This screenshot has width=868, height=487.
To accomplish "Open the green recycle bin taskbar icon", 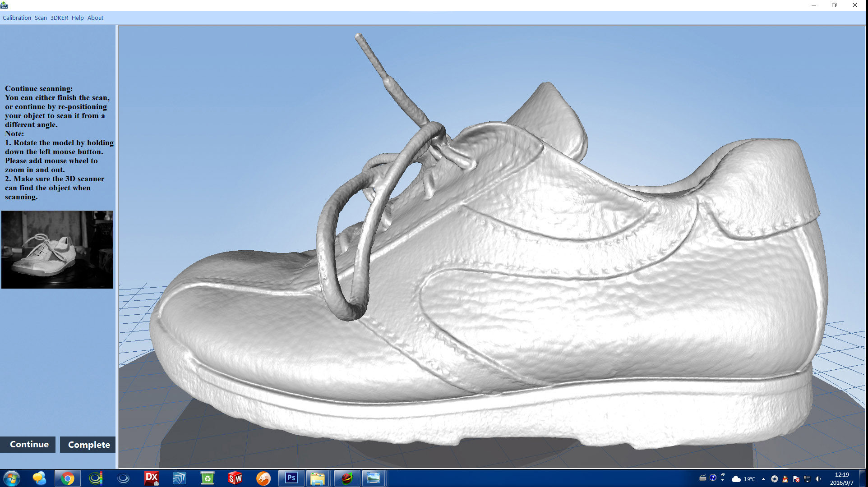I will click(x=207, y=478).
